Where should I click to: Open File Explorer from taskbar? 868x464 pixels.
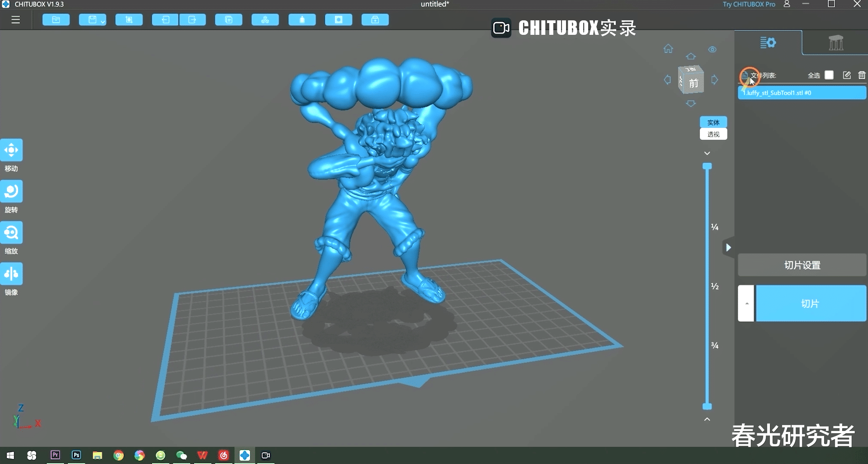(97, 455)
